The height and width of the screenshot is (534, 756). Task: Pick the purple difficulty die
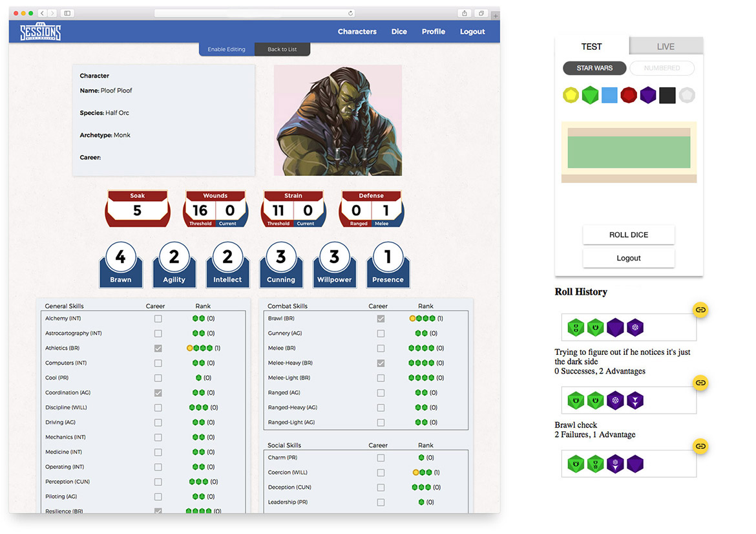point(648,96)
